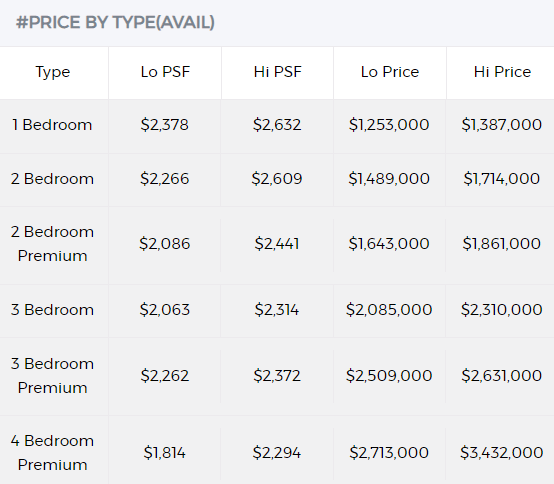Click the $1,814 Lo PSF cell

[165, 453]
